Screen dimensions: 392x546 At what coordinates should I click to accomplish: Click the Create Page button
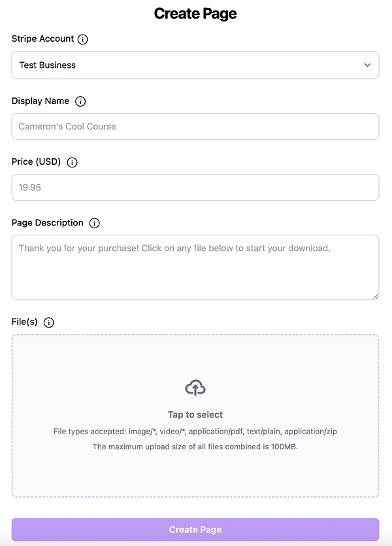[195, 530]
